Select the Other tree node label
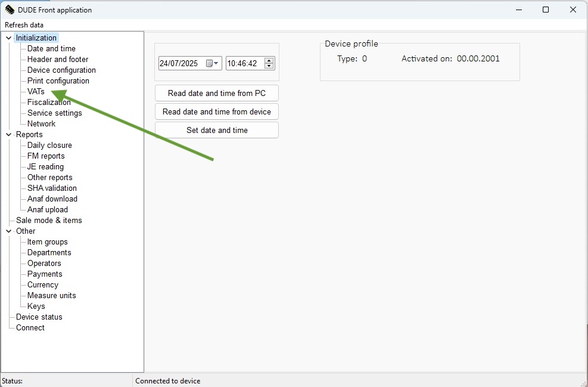 [26, 231]
